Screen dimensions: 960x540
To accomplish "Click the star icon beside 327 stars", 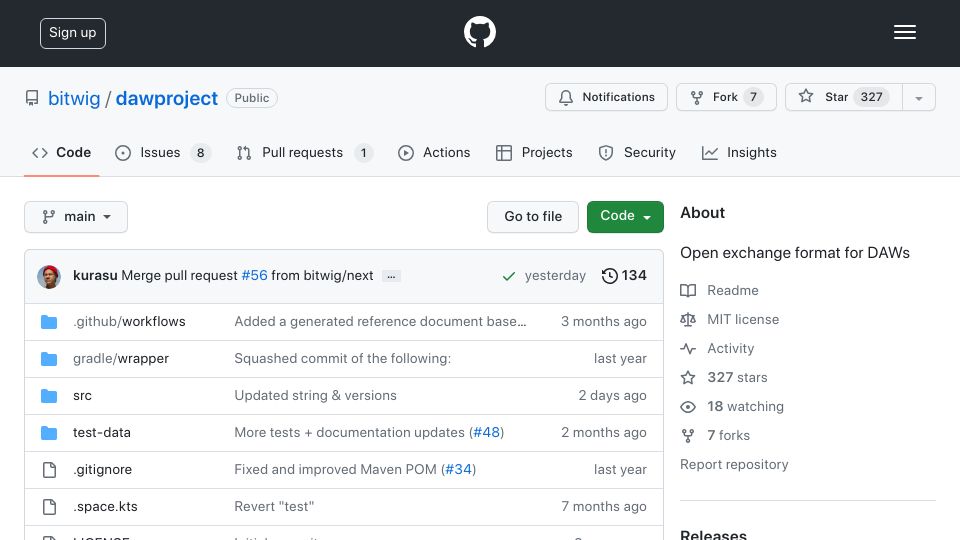I will [x=688, y=377].
